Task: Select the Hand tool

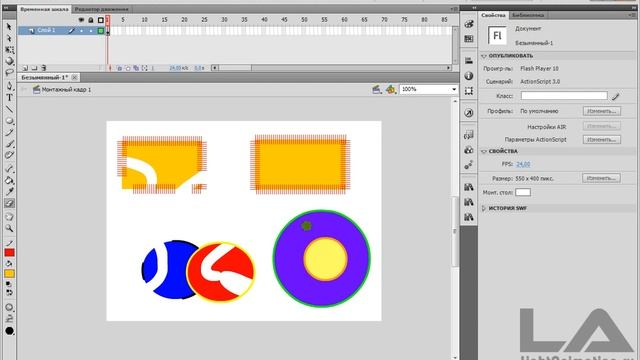Action: pos(9,217)
